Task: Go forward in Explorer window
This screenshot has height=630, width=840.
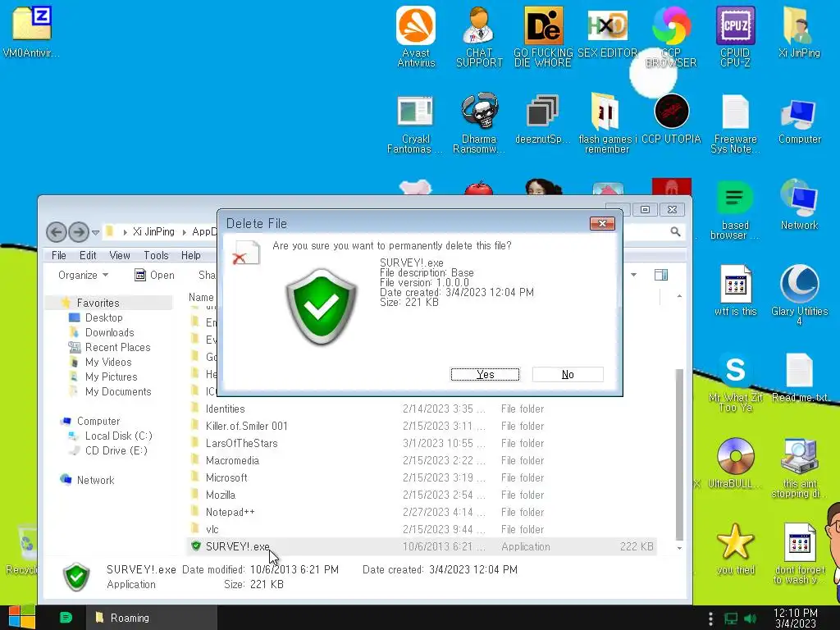Action: coord(78,232)
